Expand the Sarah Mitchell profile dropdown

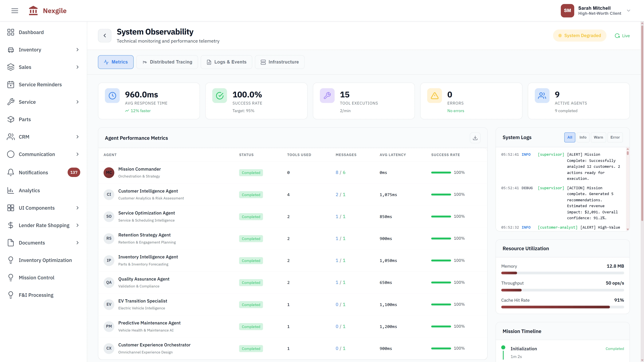click(x=628, y=11)
